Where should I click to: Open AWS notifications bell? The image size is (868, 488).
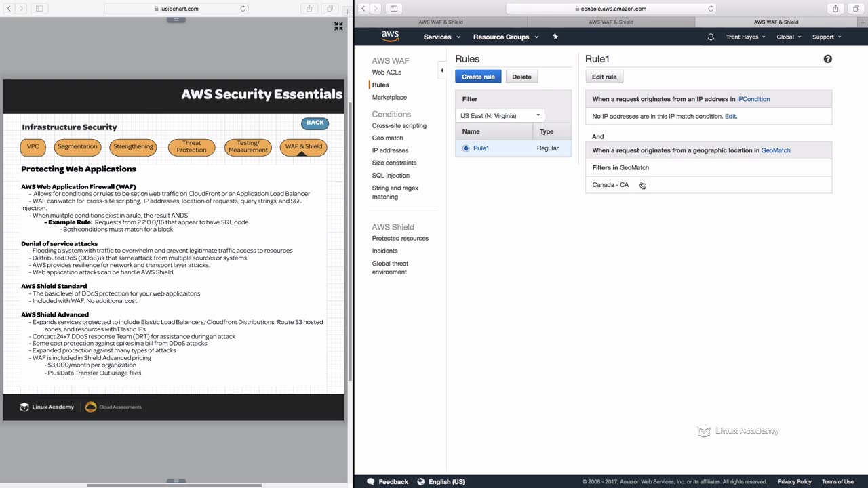[x=711, y=37]
